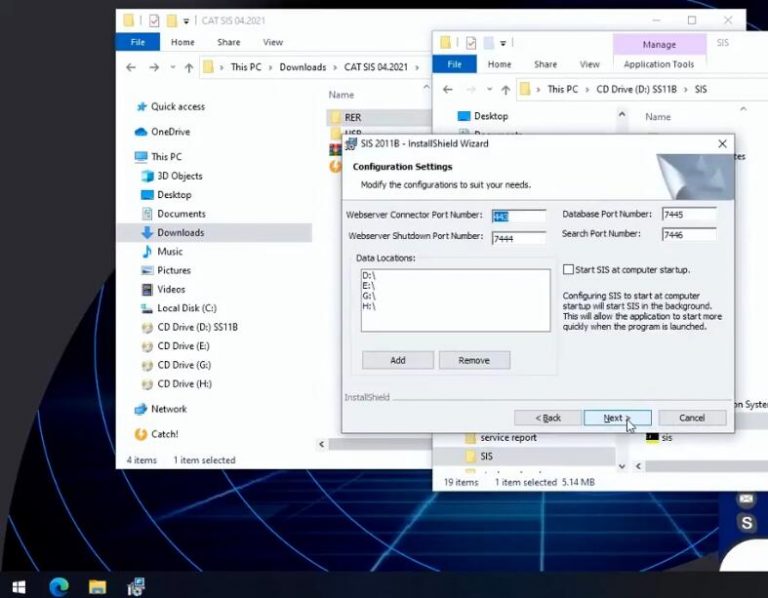Click the Database Port Number field
Image resolution: width=768 pixels, height=598 pixels.
click(x=688, y=215)
